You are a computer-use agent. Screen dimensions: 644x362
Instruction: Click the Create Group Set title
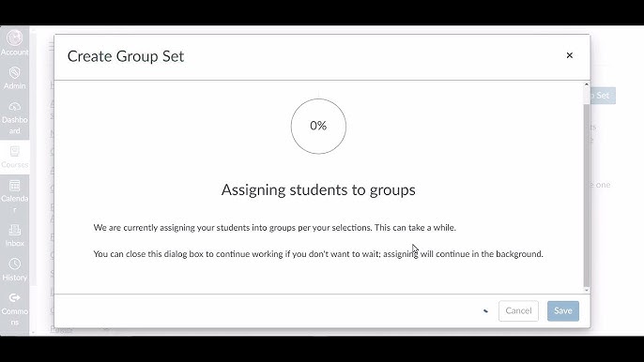126,56
